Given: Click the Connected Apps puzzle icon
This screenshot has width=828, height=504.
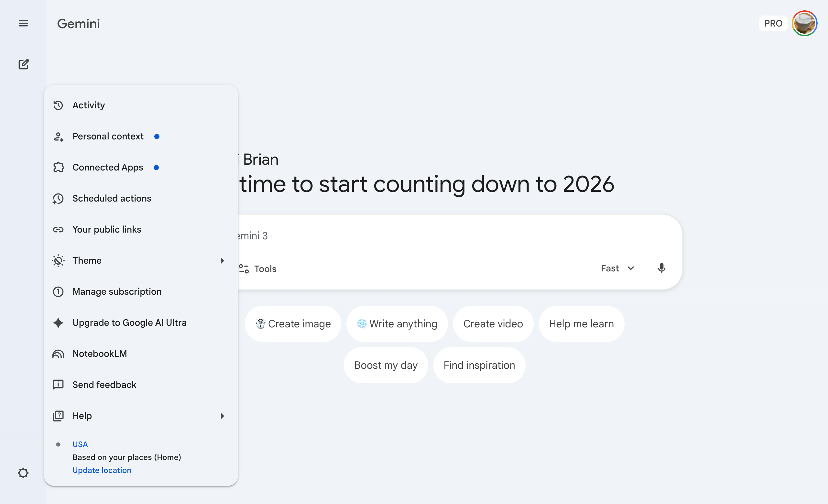Looking at the screenshot, I should point(58,167).
